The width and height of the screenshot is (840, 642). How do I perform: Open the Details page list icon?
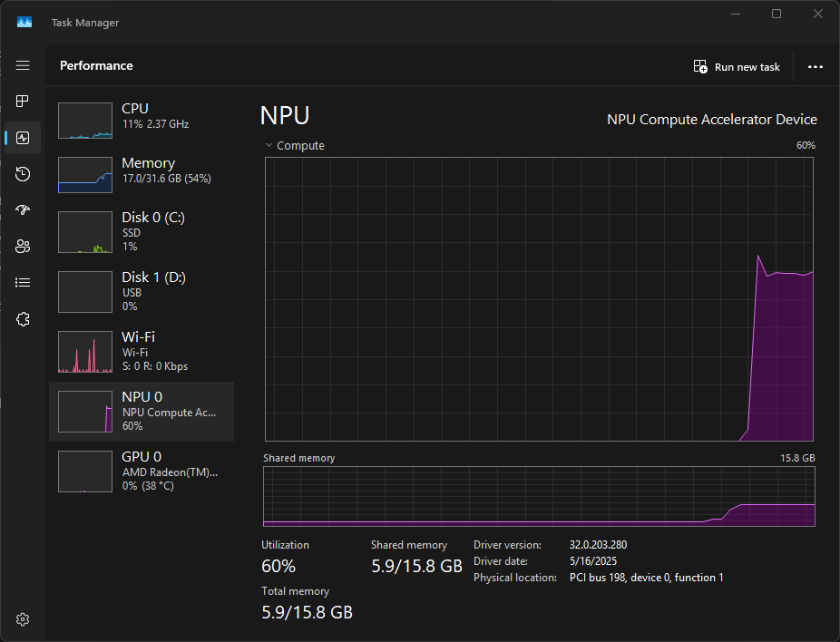[23, 283]
